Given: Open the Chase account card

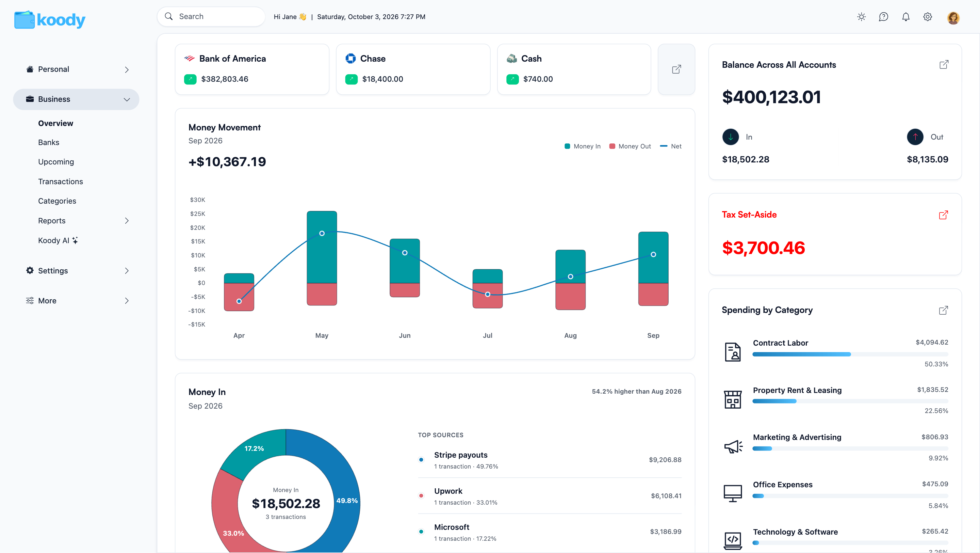Looking at the screenshot, I should point(413,69).
